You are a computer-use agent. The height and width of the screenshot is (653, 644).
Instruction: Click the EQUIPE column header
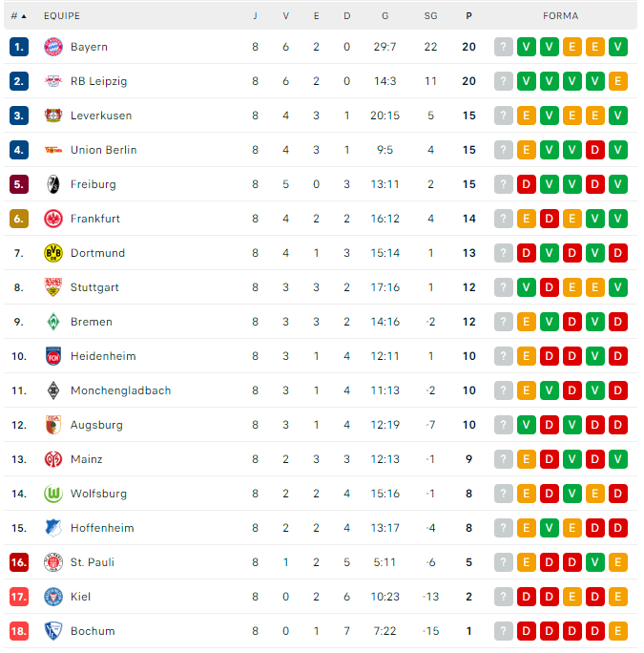click(62, 16)
